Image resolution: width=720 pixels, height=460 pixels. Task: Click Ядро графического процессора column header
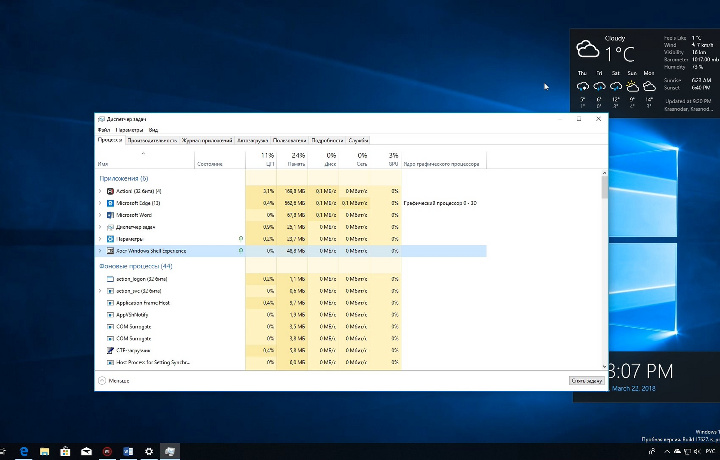click(x=444, y=159)
